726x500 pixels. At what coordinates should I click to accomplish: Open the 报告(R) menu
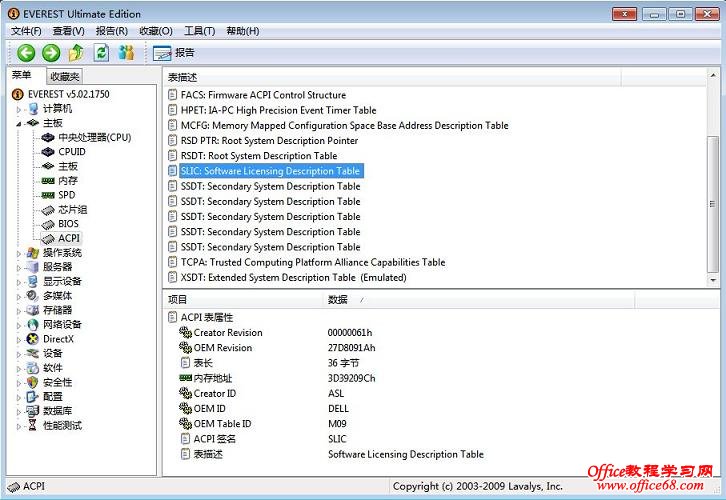point(112,31)
